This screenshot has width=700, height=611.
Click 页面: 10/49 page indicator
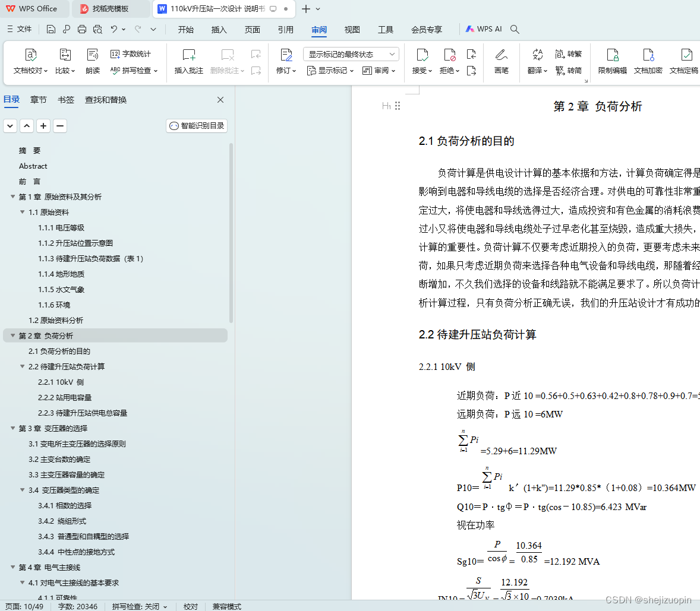tap(24, 606)
